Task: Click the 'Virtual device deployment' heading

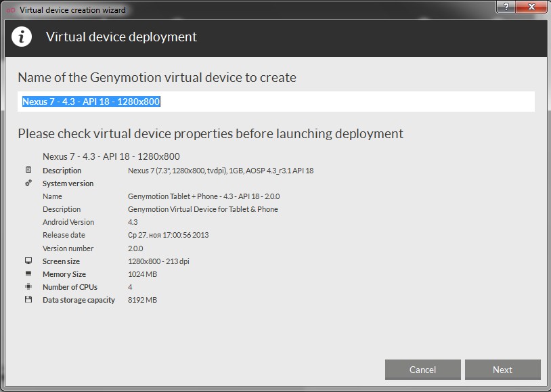Action: [x=121, y=37]
